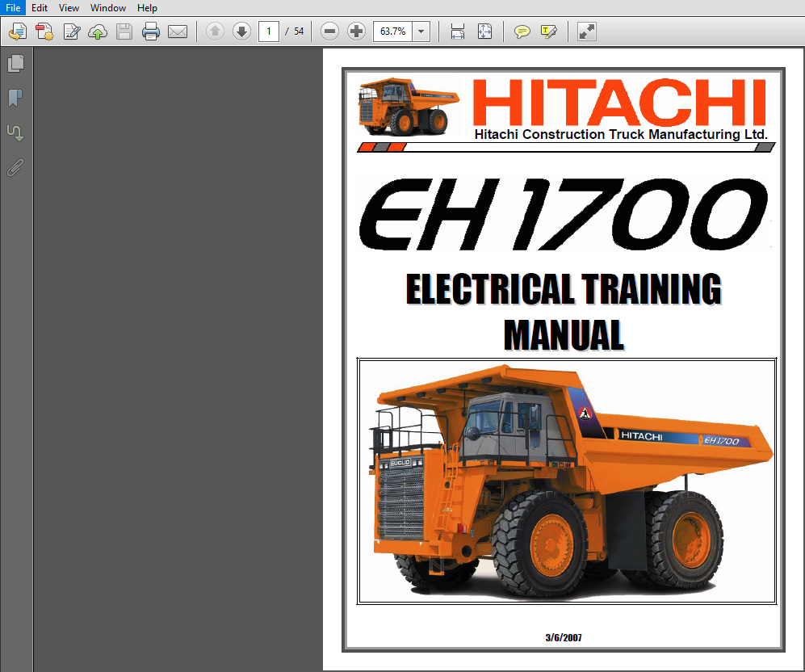Open the Help menu
This screenshot has width=805, height=672.
(147, 8)
